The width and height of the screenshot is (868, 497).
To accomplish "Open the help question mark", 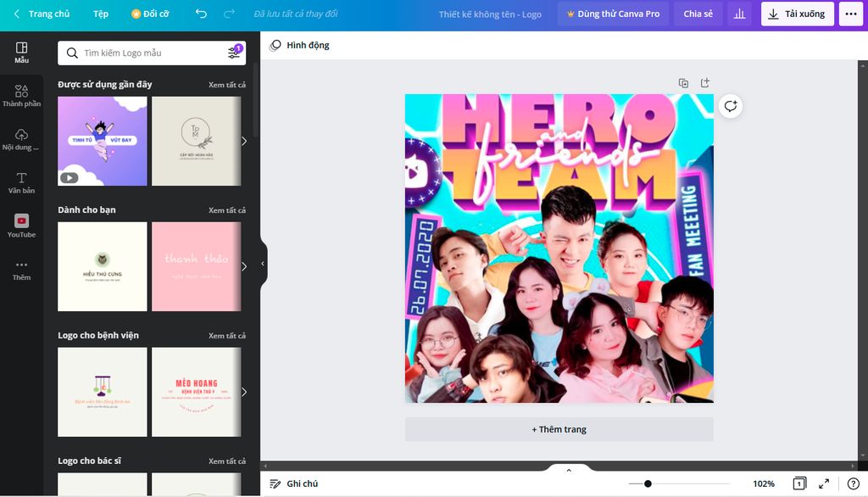I will point(853,483).
